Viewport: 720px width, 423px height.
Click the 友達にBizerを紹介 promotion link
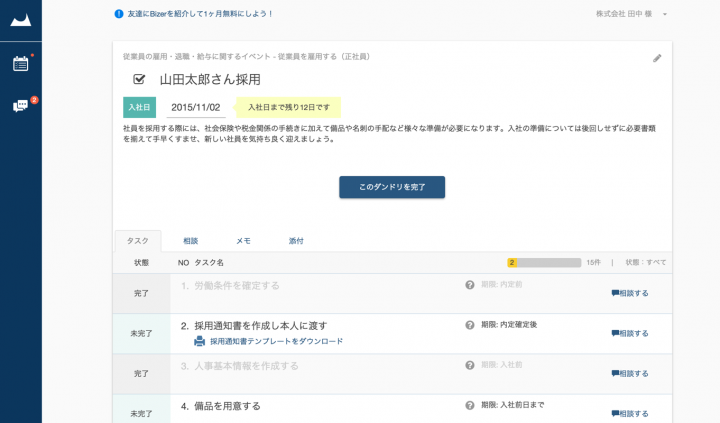[x=200, y=14]
